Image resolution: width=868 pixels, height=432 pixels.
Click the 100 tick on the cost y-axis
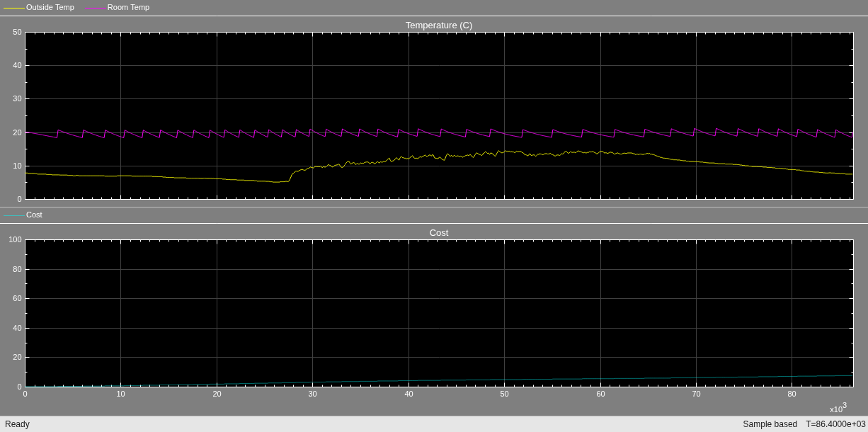15,239
